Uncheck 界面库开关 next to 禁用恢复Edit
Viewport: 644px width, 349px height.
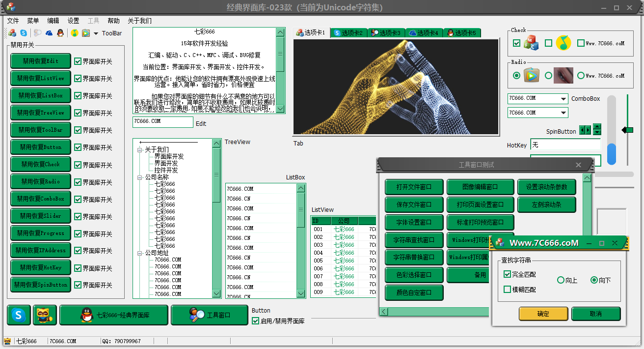click(78, 61)
